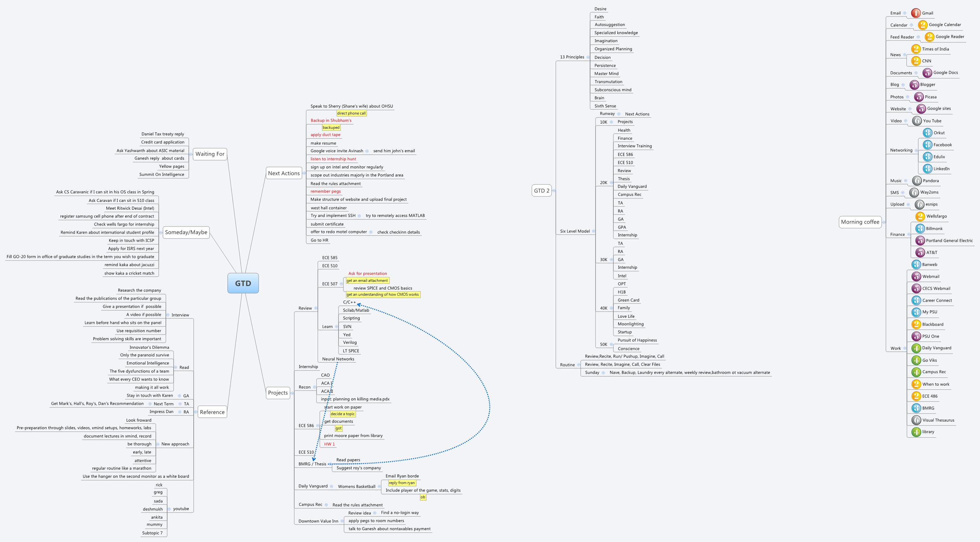Click the LinkedIn node's blue marker
The width and height of the screenshot is (980, 542).
928,169
